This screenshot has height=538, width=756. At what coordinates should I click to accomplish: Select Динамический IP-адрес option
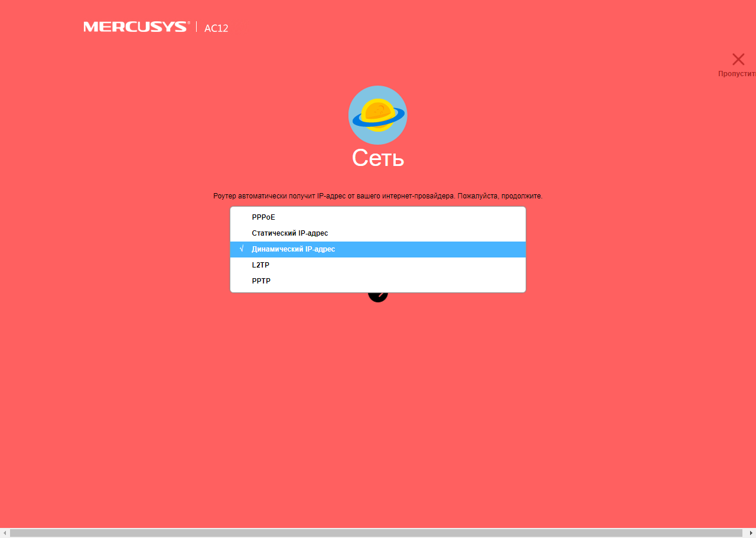click(x=378, y=249)
